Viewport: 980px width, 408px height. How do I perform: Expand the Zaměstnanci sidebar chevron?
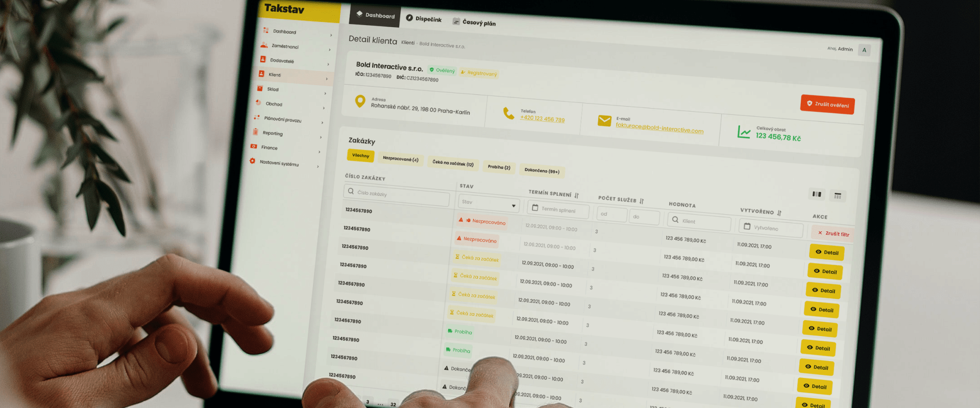coord(329,49)
